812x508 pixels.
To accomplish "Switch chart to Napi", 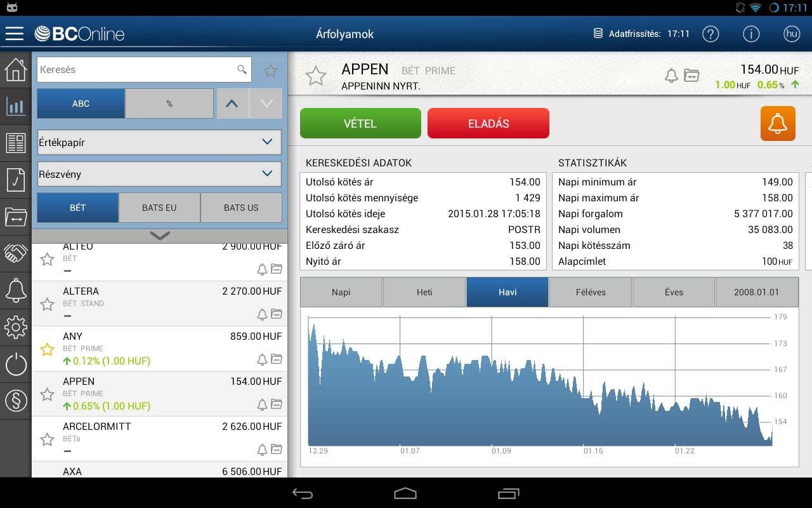I will [341, 292].
